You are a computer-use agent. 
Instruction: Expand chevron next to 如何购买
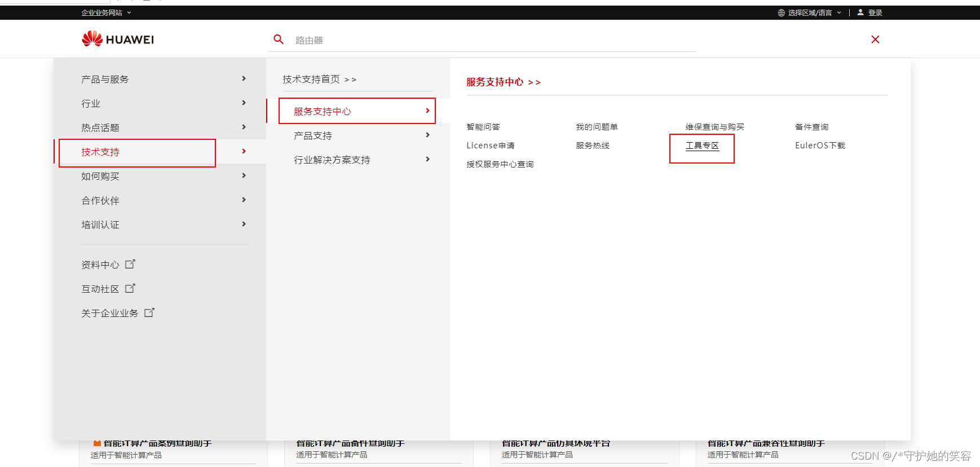244,175
